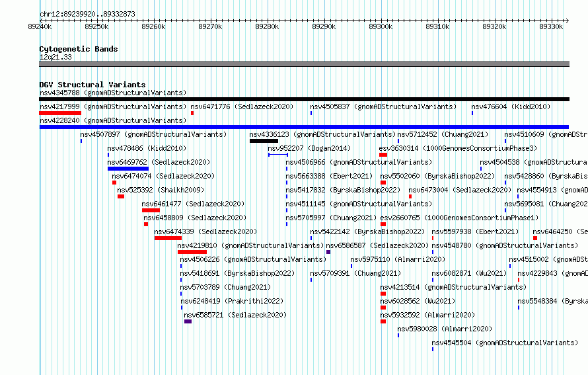Open nsv5712452 (Chuang2021) label
588x375 pixels.
click(x=443, y=134)
